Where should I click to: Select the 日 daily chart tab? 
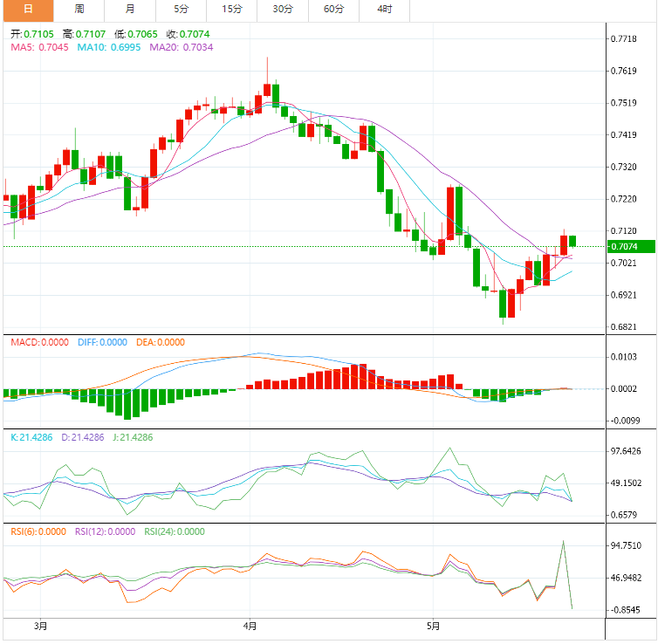click(x=28, y=10)
